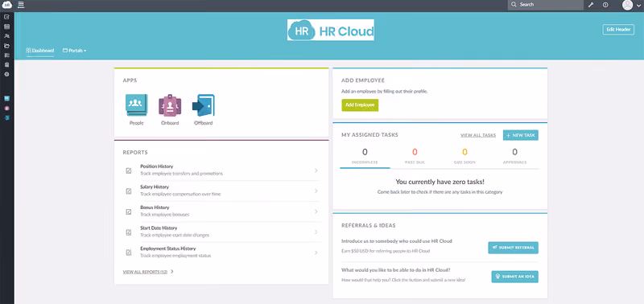644x304 pixels.
Task: Click the green Add Employee button
Action: [360, 105]
